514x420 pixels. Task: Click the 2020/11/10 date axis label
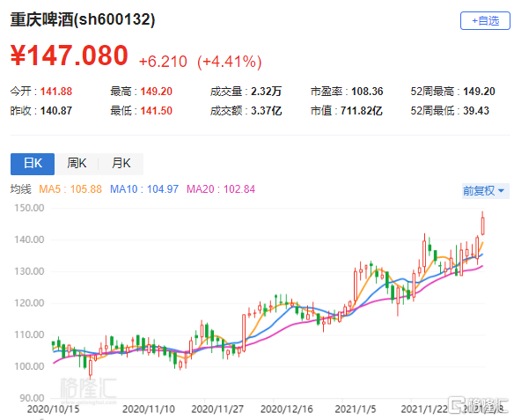149,409
